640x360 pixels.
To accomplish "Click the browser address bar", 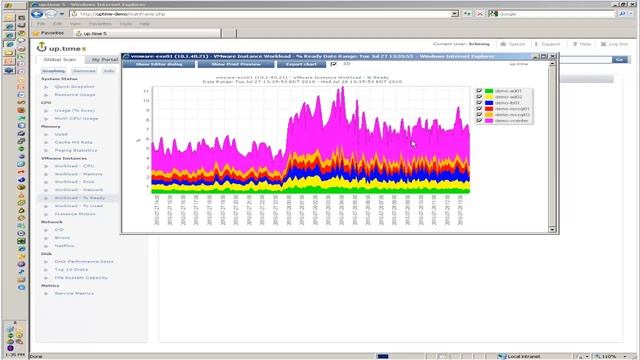I will click(x=264, y=14).
